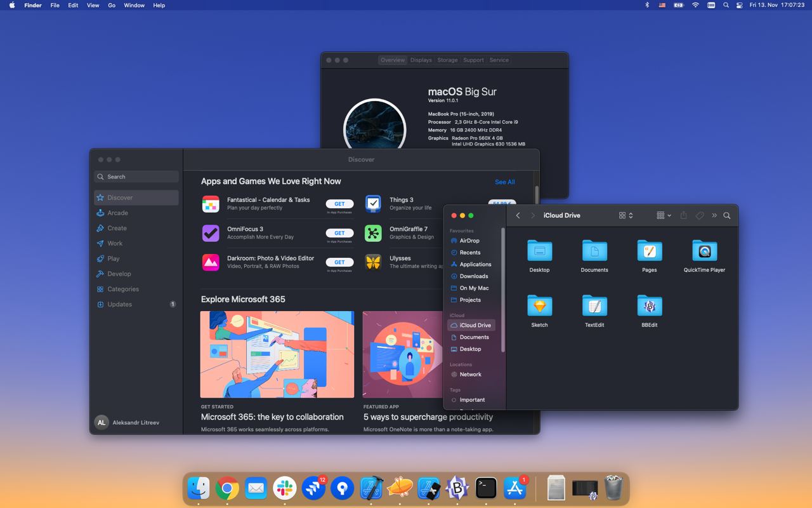The height and width of the screenshot is (508, 812).
Task: Open the QuickTime Player folder
Action: (704, 251)
